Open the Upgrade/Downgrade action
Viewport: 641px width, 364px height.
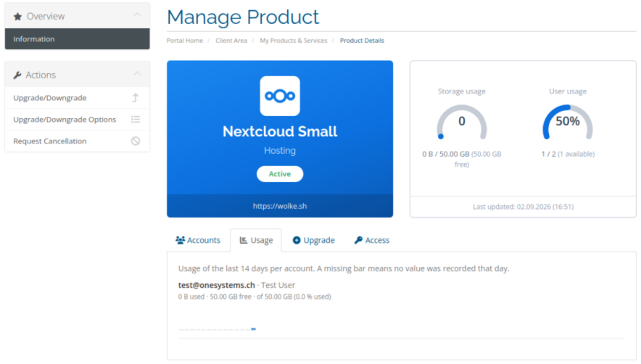[x=78, y=98]
